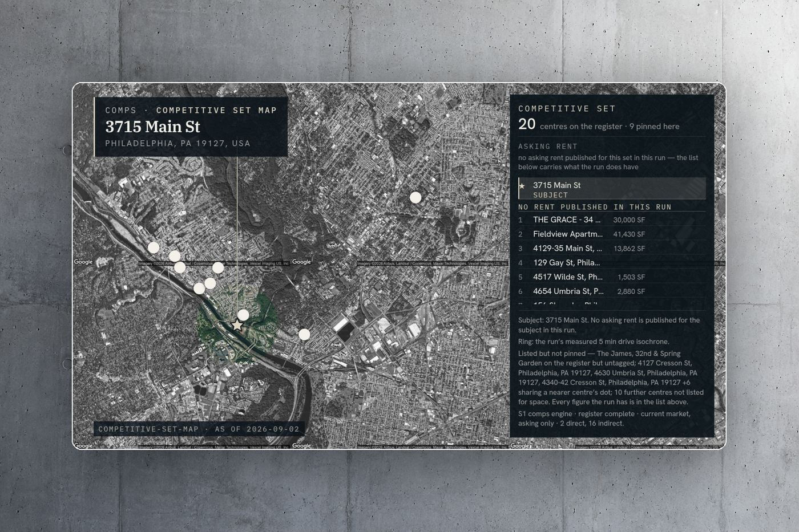Click the large 20 centres count
The height and width of the screenshot is (532, 799).
tap(527, 124)
